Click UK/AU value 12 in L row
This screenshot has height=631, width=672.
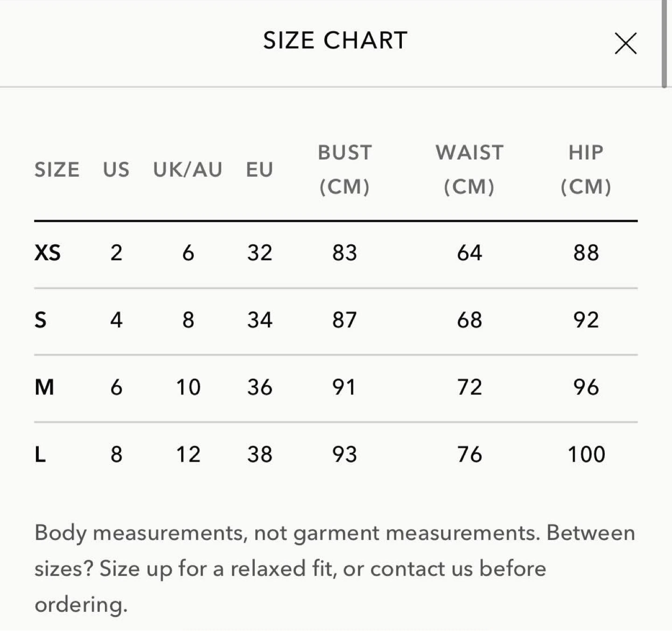pyautogui.click(x=189, y=454)
